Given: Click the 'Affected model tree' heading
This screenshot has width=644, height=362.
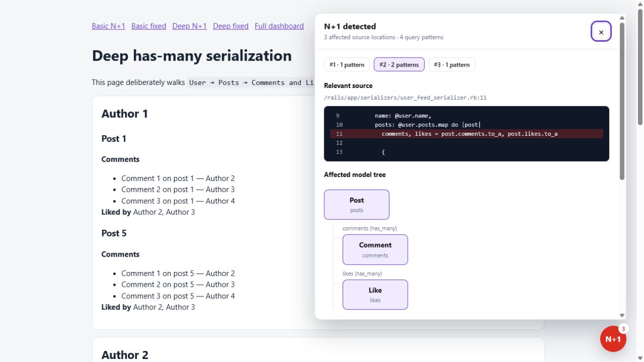Looking at the screenshot, I should [355, 174].
